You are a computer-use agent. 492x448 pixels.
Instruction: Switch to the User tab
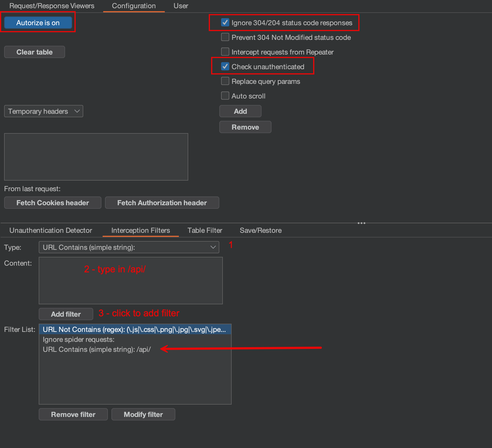(181, 6)
